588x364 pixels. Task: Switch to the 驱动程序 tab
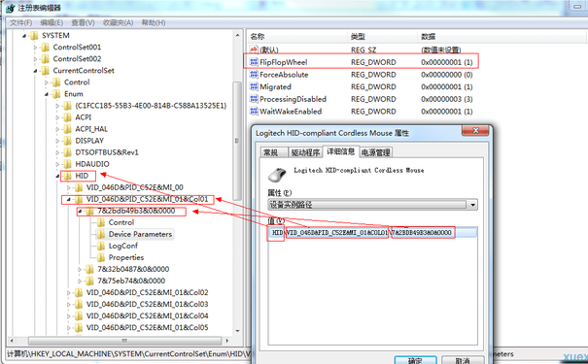tap(305, 152)
